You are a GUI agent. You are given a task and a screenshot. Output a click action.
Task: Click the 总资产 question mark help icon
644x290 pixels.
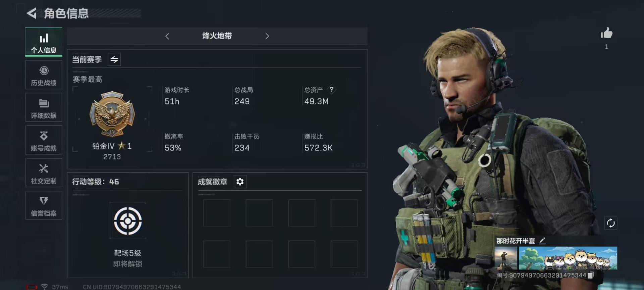click(331, 89)
